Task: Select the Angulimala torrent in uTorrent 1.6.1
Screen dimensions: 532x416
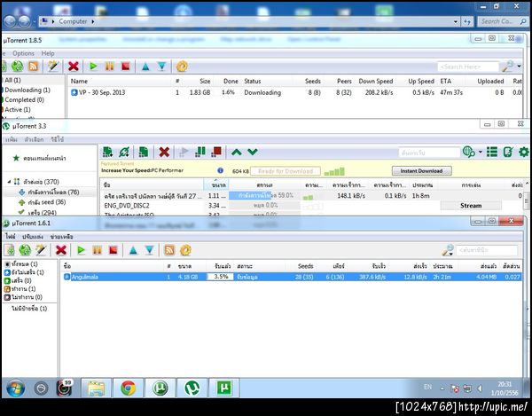Action: pos(292,277)
